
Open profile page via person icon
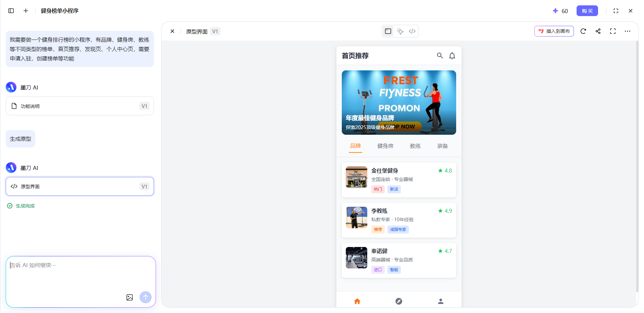pyautogui.click(x=441, y=301)
